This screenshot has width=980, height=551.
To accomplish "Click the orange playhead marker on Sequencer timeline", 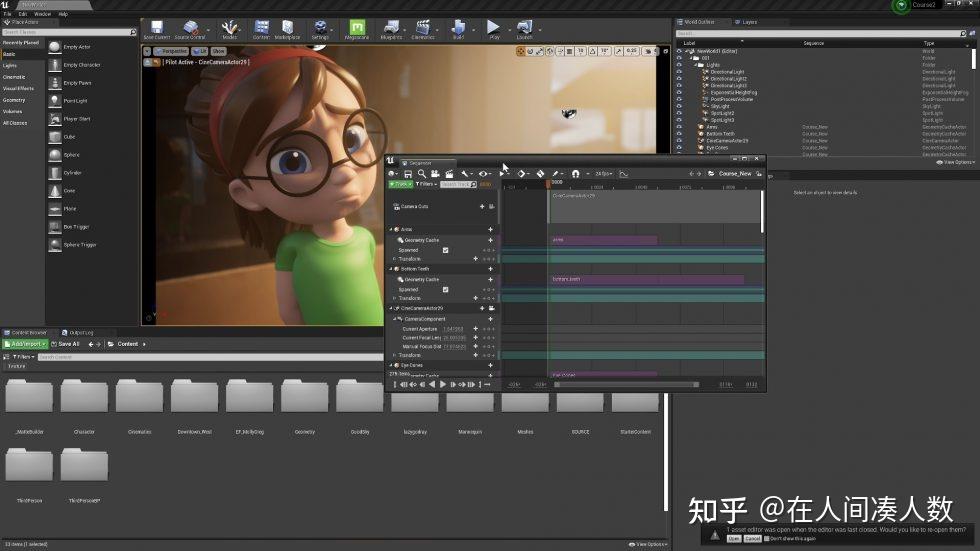I will [x=548, y=184].
